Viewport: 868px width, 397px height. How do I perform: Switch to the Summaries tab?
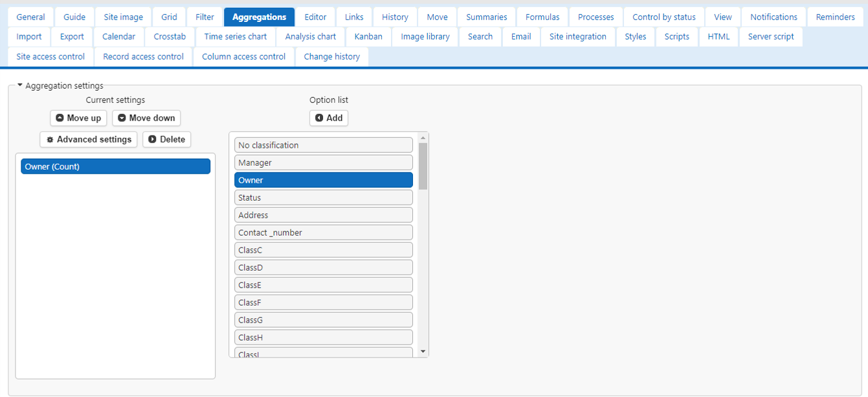pyautogui.click(x=487, y=17)
